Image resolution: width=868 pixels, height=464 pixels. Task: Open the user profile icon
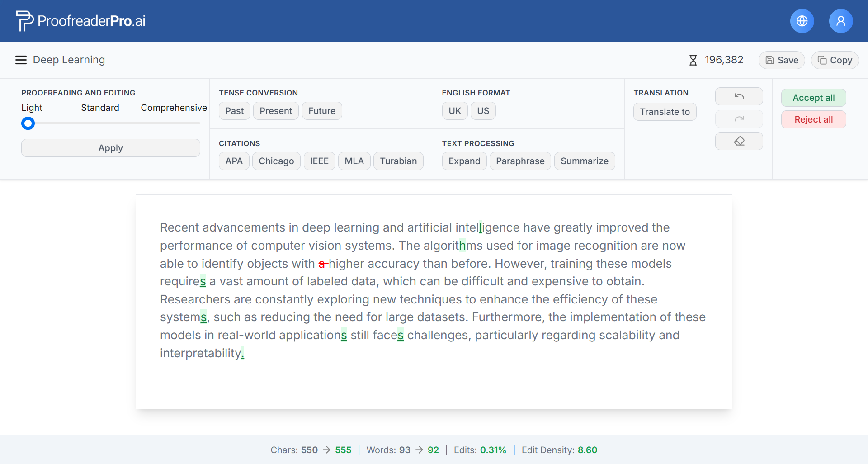840,21
